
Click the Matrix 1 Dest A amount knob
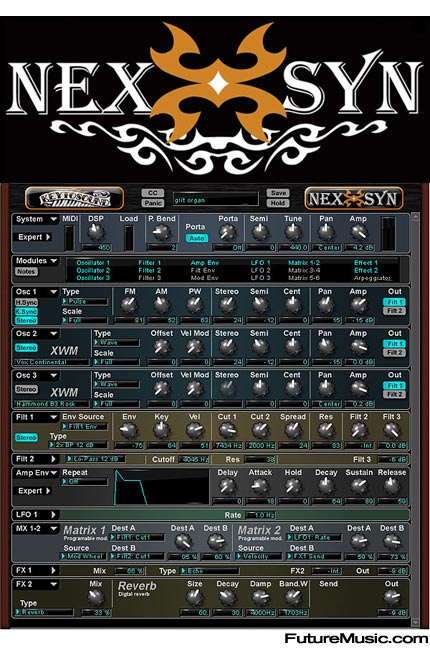click(x=182, y=542)
